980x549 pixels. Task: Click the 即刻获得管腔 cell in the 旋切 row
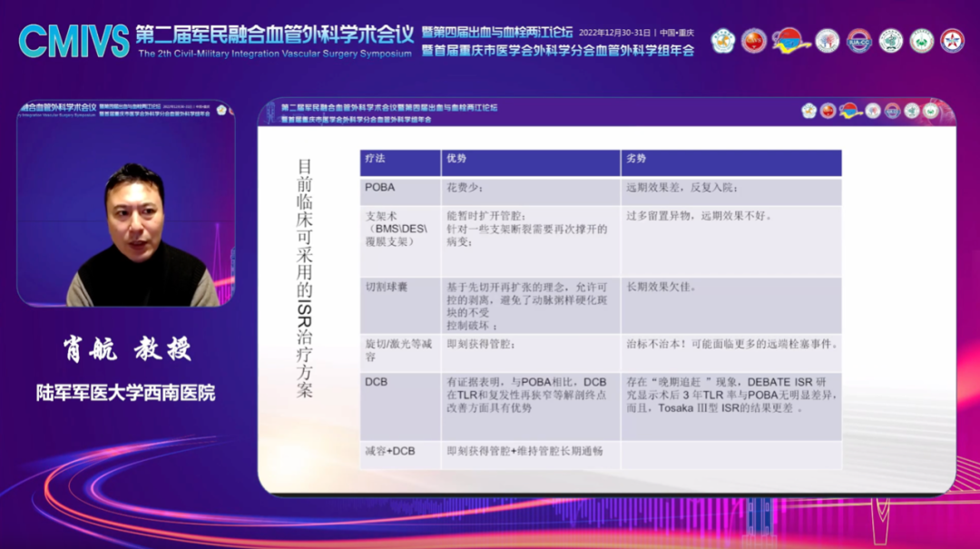tap(531, 353)
